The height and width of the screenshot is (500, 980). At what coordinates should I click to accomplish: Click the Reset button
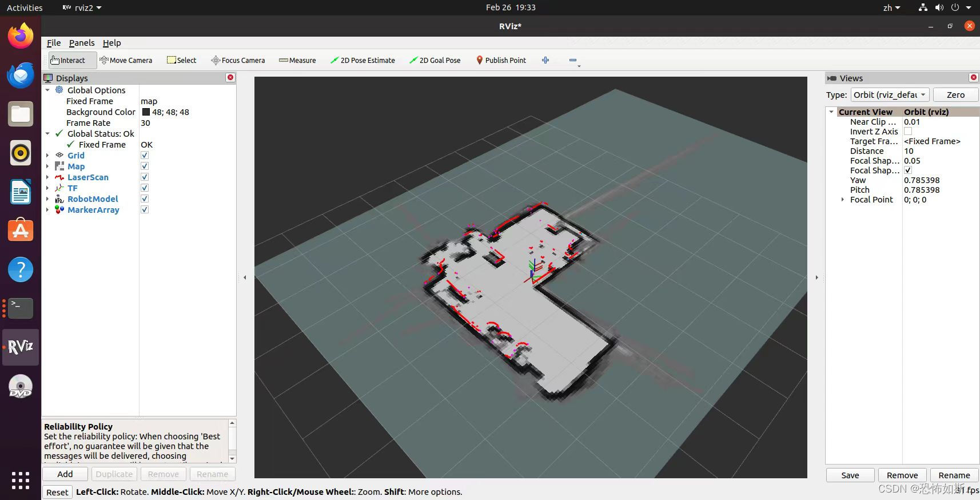(57, 492)
